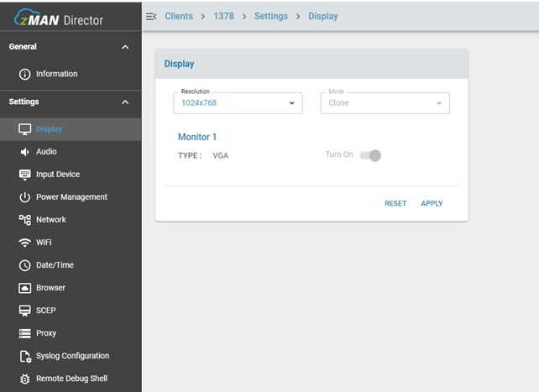The width and height of the screenshot is (539, 392).
Task: Click the WiFi signal icon
Action: [x=24, y=243]
